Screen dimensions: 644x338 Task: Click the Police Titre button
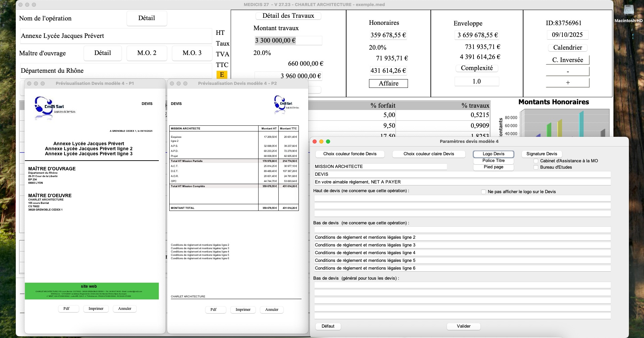point(494,161)
